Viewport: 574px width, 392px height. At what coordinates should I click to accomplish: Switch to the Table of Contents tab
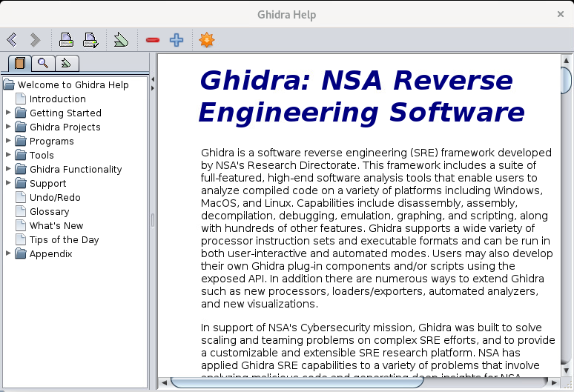tap(20, 63)
